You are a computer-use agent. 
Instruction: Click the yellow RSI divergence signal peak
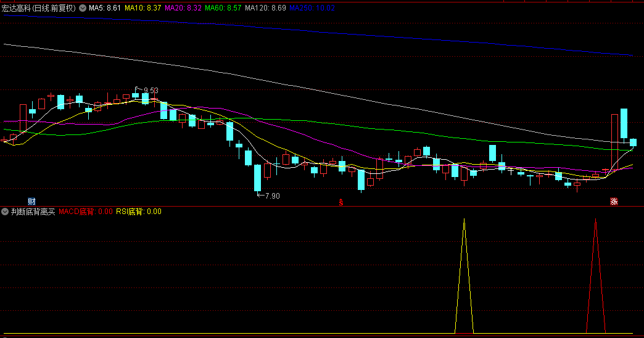coord(464,275)
